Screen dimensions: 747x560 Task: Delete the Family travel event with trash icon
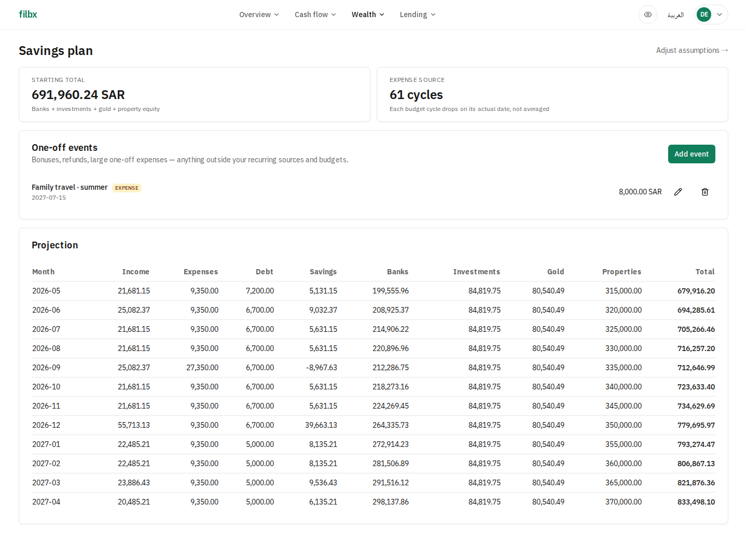(x=705, y=192)
